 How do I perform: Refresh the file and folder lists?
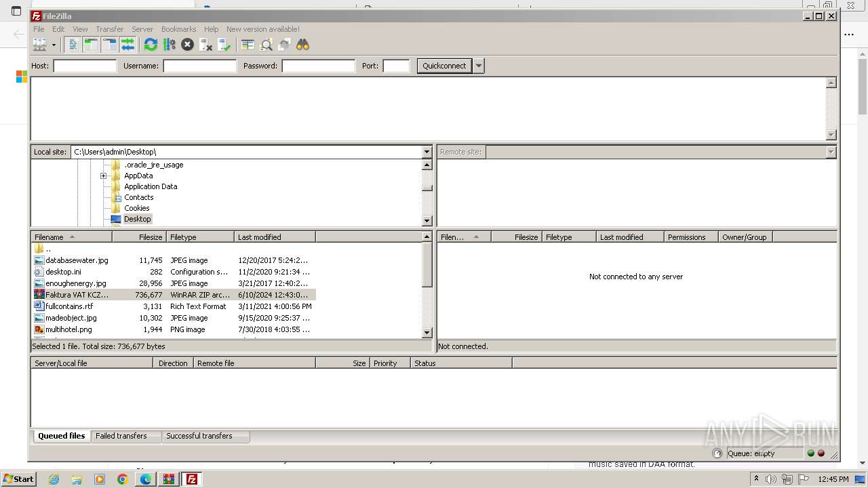click(x=151, y=45)
